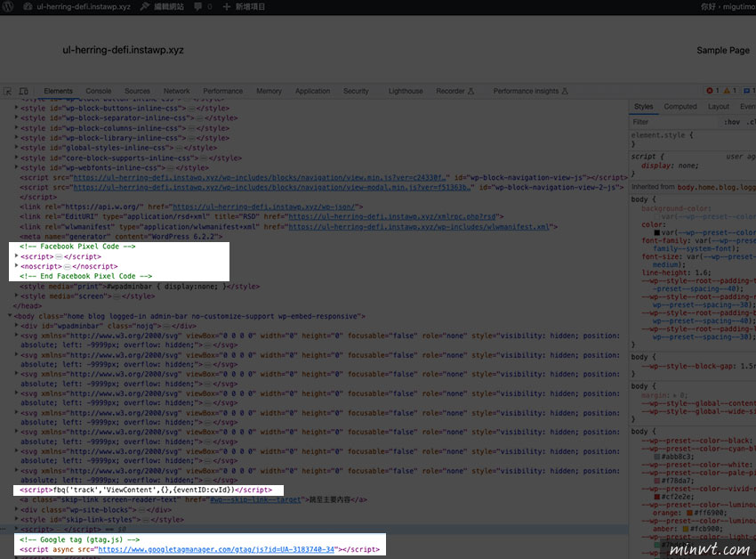Viewport: 756px width, 559px height.
Task: Switch to the Network tab
Action: coord(176,91)
